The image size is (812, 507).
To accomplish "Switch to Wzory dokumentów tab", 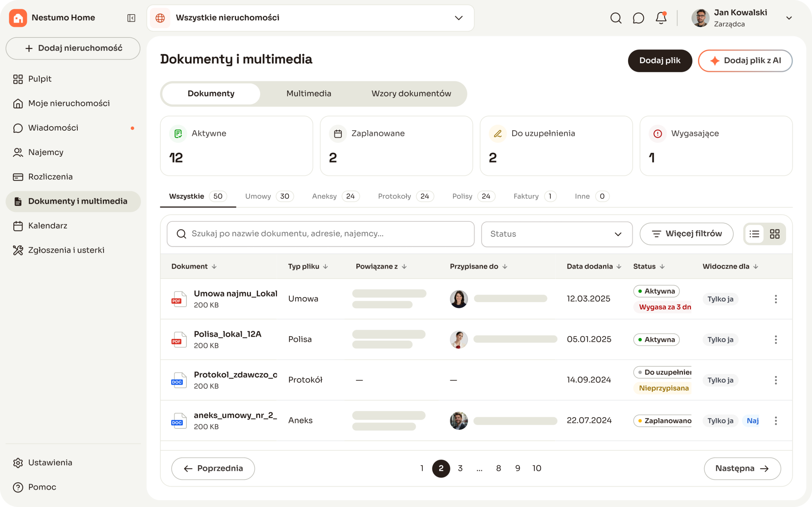I will click(x=411, y=94).
